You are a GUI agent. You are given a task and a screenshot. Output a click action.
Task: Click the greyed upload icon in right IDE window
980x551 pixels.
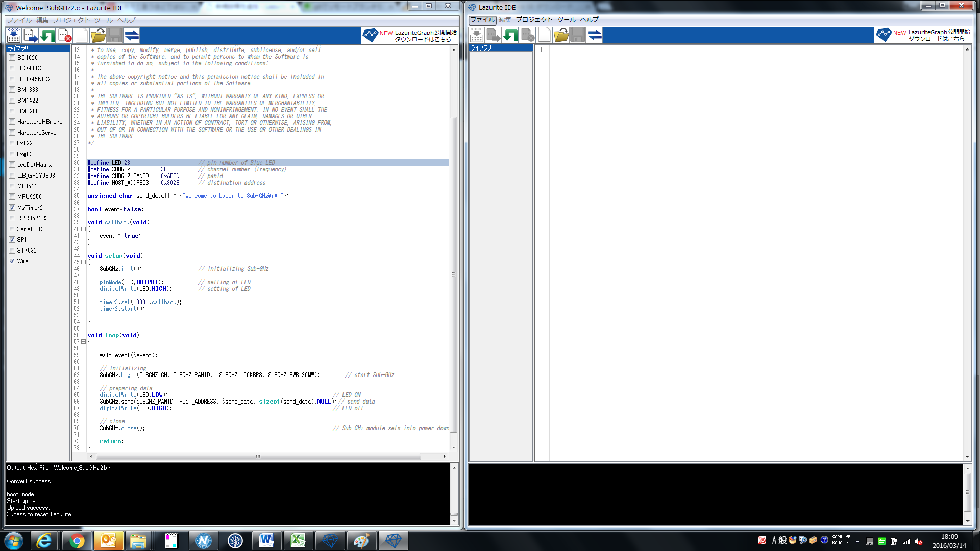click(494, 35)
